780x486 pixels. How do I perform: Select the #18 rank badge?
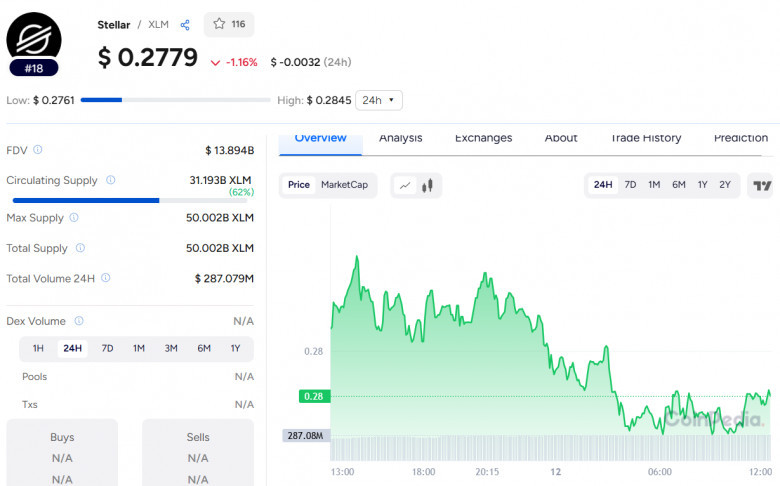coord(34,68)
